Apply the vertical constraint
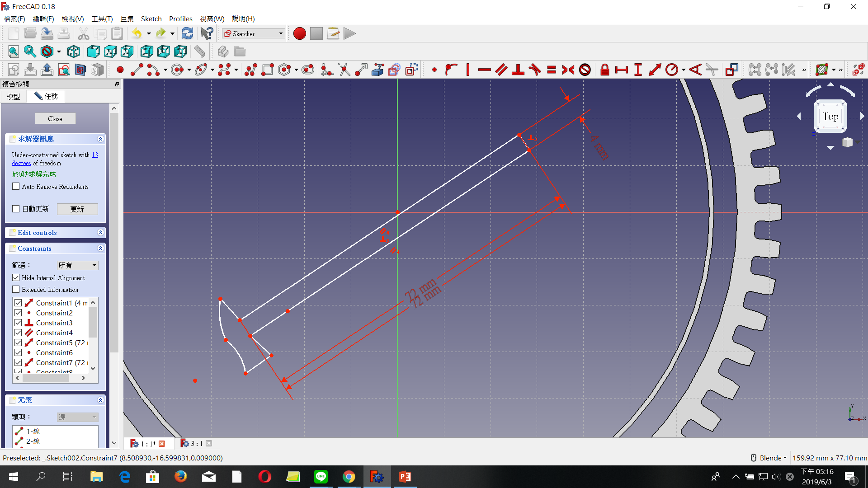Screen dimensions: 868x488 tap(468, 70)
